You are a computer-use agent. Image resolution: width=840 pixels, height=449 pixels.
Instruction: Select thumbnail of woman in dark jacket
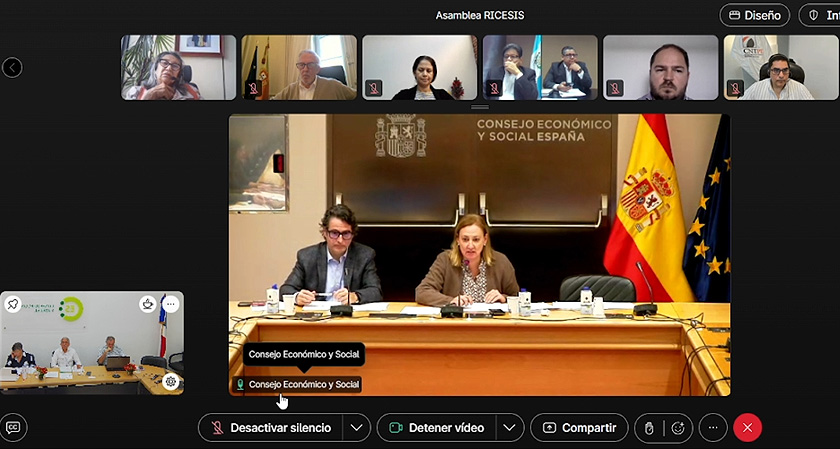(419, 68)
